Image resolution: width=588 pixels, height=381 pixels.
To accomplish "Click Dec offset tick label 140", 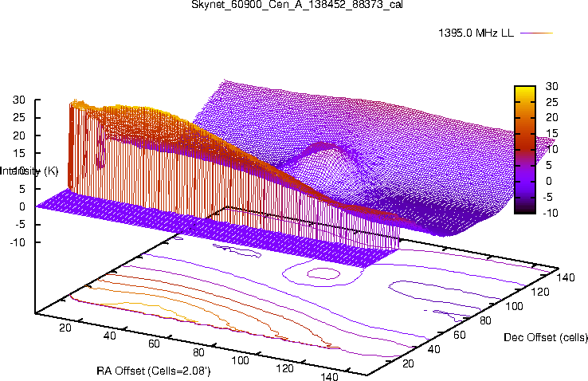I will pyautogui.click(x=566, y=277).
